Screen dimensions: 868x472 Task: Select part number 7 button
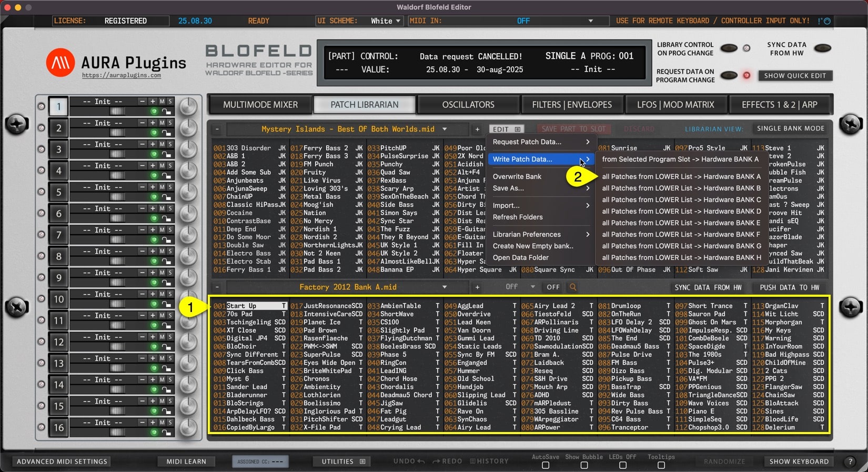coord(59,235)
